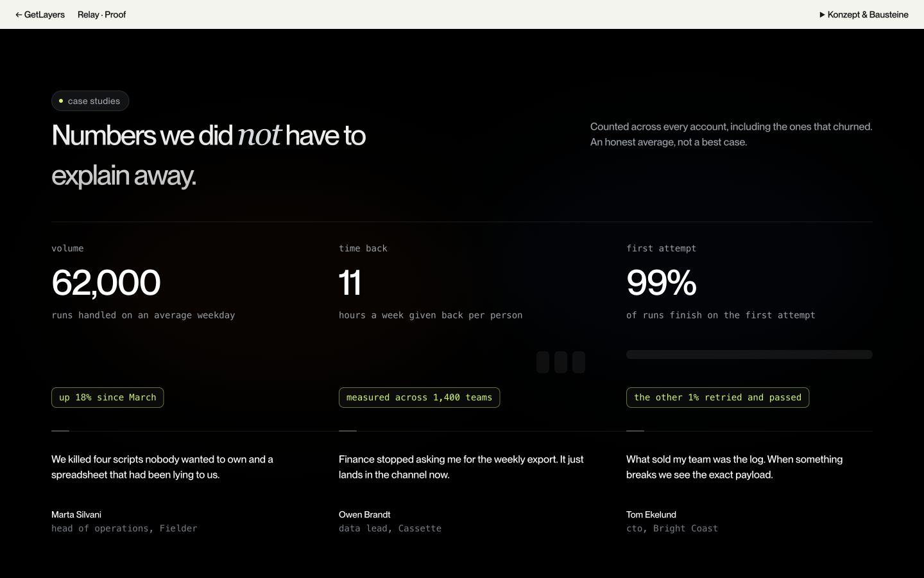Select 'the other 1% retried and passed' tag

(717, 398)
